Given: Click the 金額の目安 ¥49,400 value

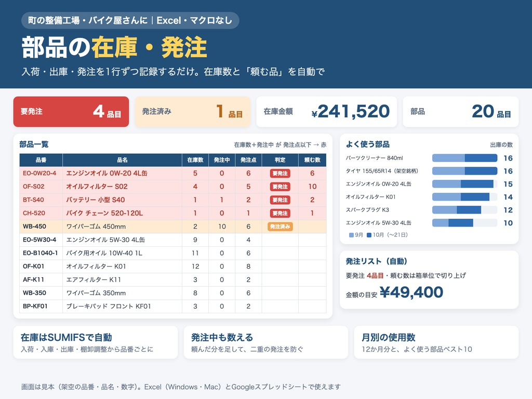Looking at the screenshot, I should [x=411, y=292].
